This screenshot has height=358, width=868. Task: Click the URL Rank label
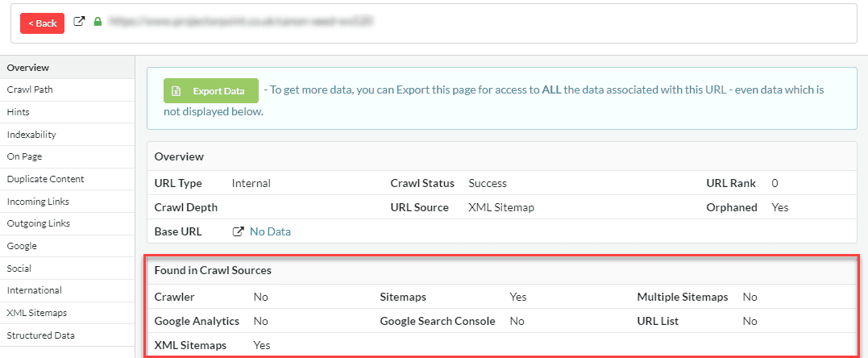click(732, 183)
